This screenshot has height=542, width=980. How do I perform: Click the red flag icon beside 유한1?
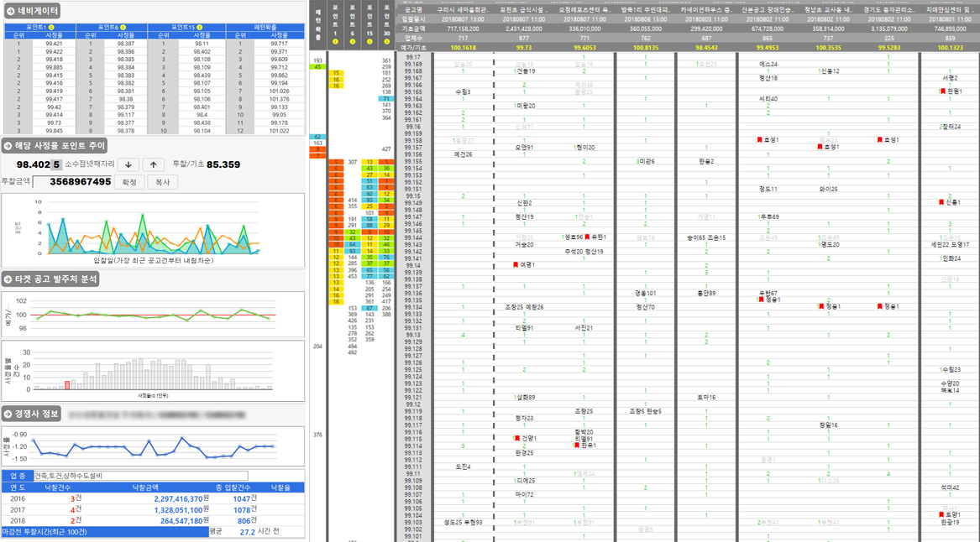(x=587, y=237)
